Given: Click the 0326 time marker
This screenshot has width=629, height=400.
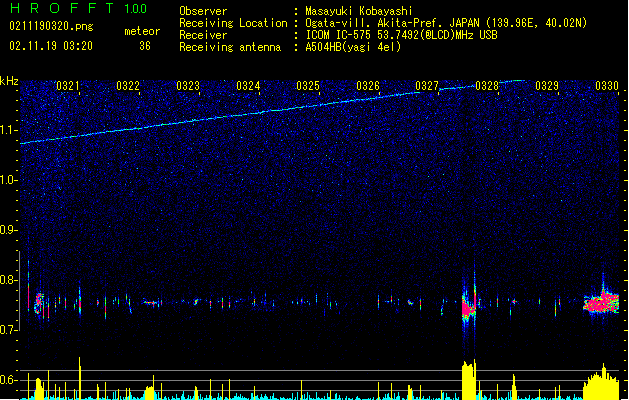Looking at the screenshot, I should pos(368,86).
